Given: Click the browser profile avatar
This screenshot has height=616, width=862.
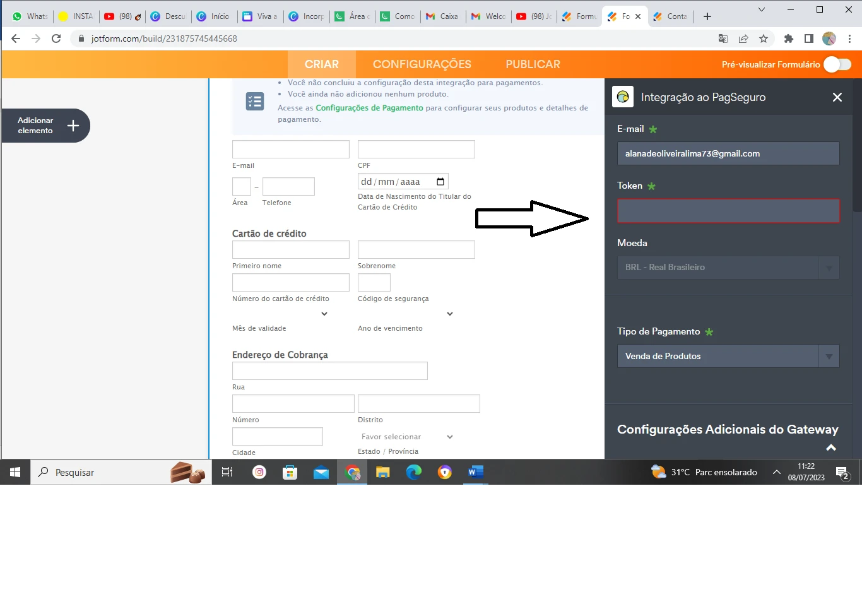Looking at the screenshot, I should pos(829,38).
